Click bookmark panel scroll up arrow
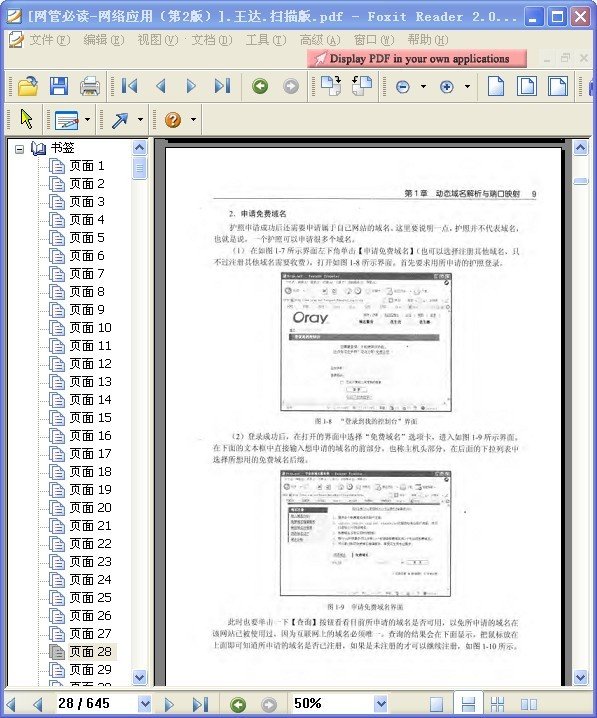597x718 pixels. click(139, 147)
